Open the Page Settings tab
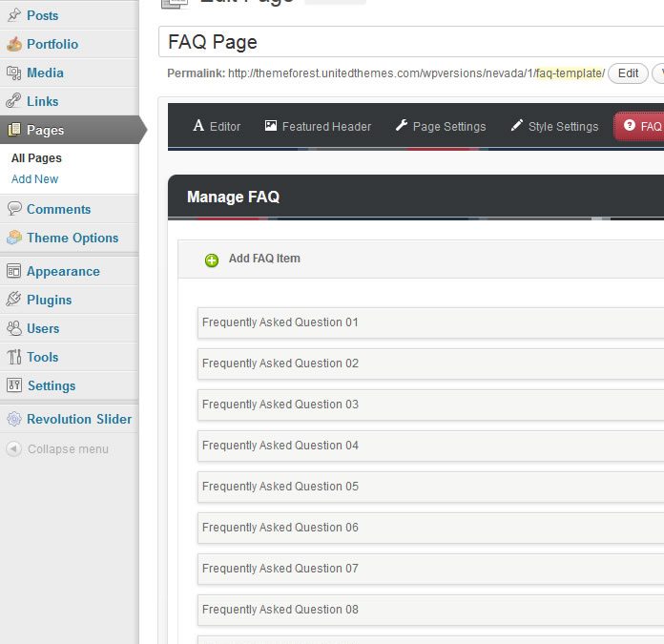Screen dimensions: 664x644 pos(440,126)
